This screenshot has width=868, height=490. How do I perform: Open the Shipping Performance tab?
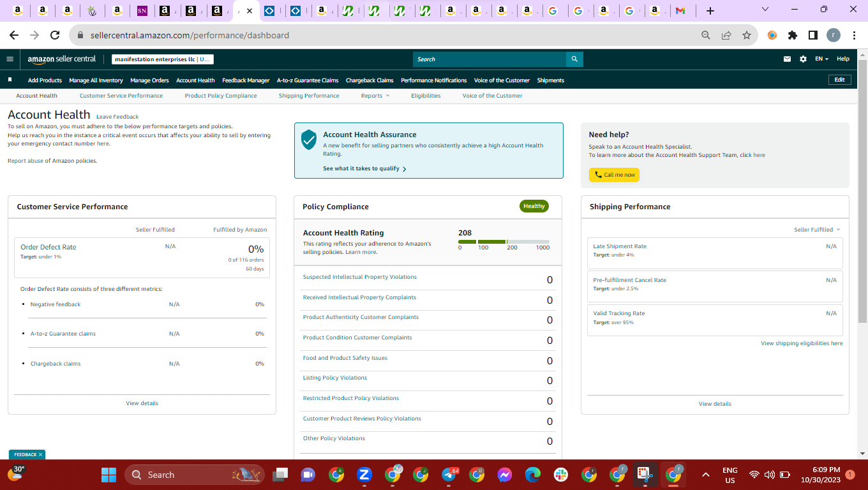309,96
